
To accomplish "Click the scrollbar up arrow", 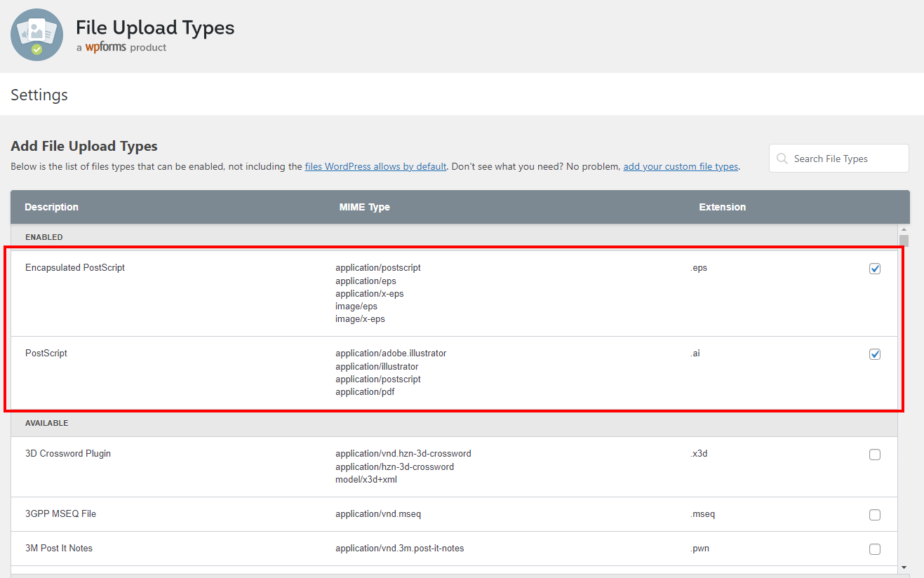I will pos(904,229).
